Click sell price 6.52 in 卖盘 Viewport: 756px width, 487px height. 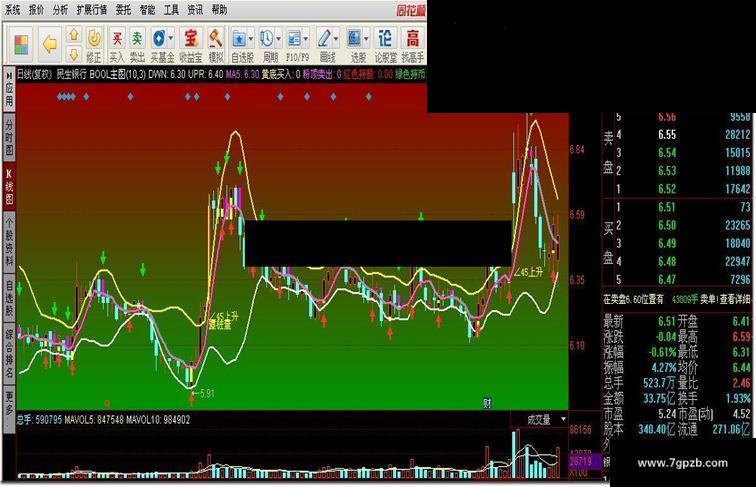667,189
